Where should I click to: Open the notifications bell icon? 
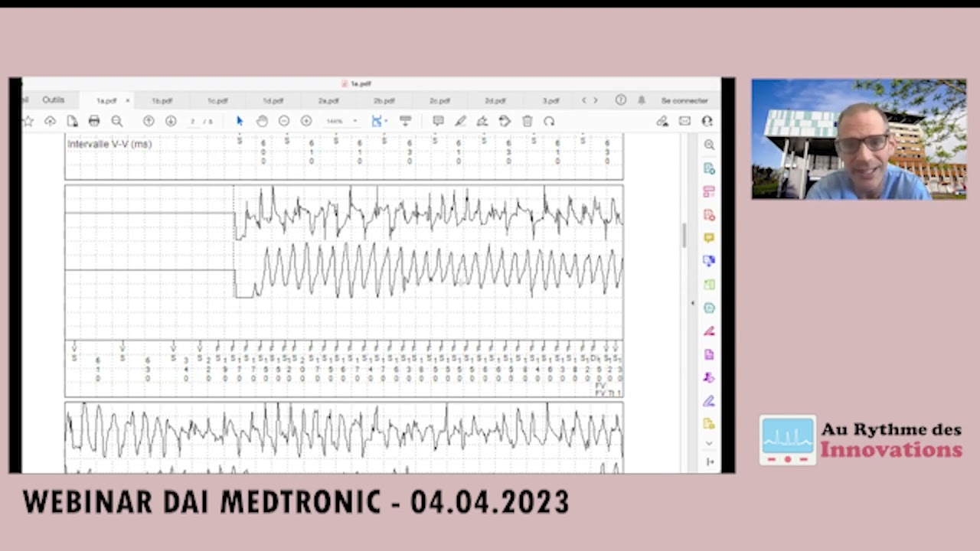click(642, 100)
